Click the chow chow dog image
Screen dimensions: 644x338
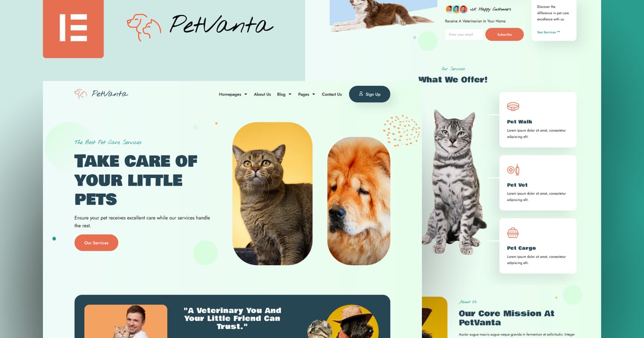(359, 201)
